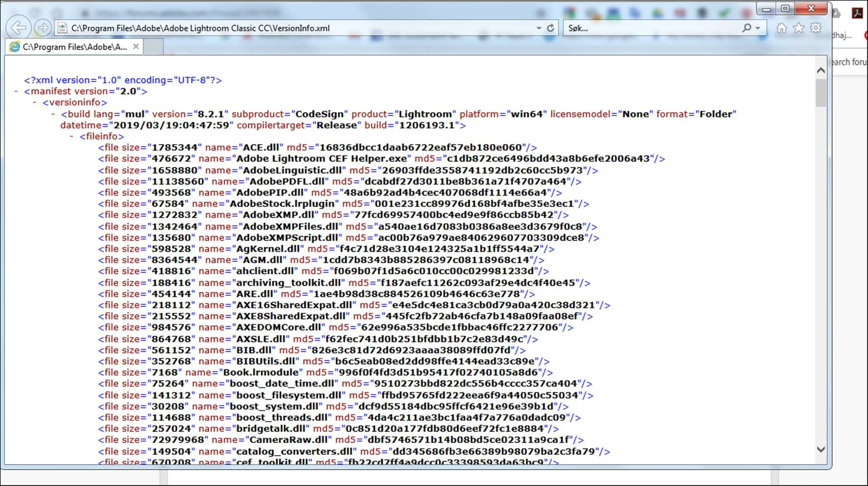Go forward with the Forward arrow button
Viewport: 868px width, 486px height.
point(42,28)
